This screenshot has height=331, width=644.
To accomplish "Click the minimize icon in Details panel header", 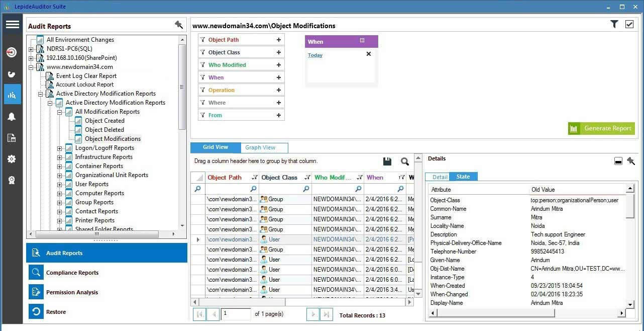I will pyautogui.click(x=618, y=161).
